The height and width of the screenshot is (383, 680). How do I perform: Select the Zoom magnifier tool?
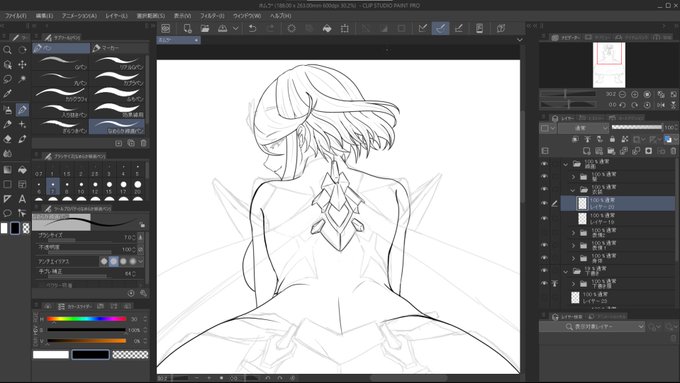point(7,50)
